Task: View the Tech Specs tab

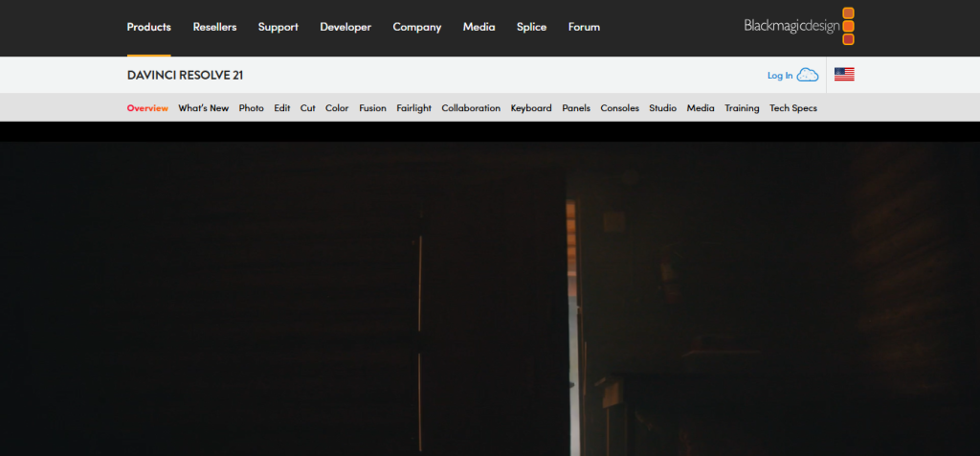Action: 793,108
